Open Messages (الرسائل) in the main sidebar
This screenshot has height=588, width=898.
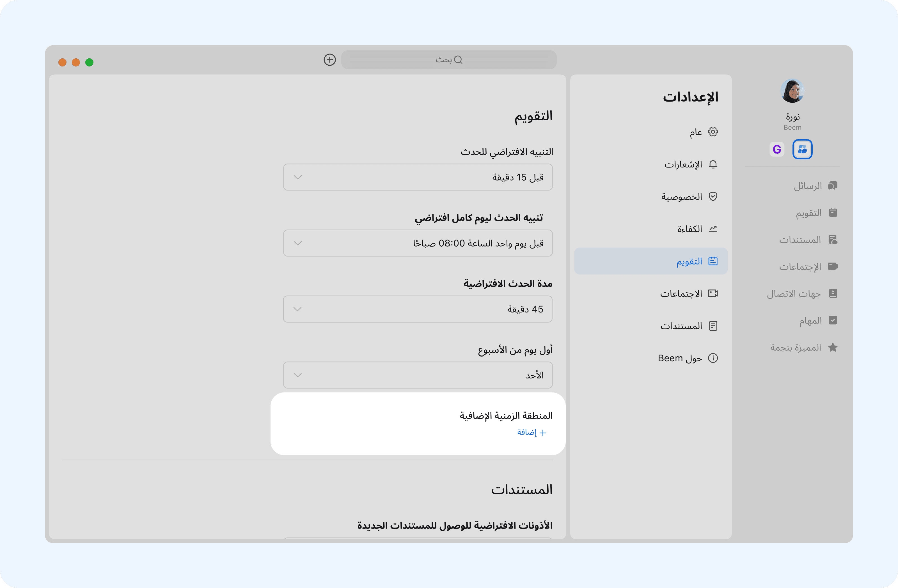coord(815,186)
